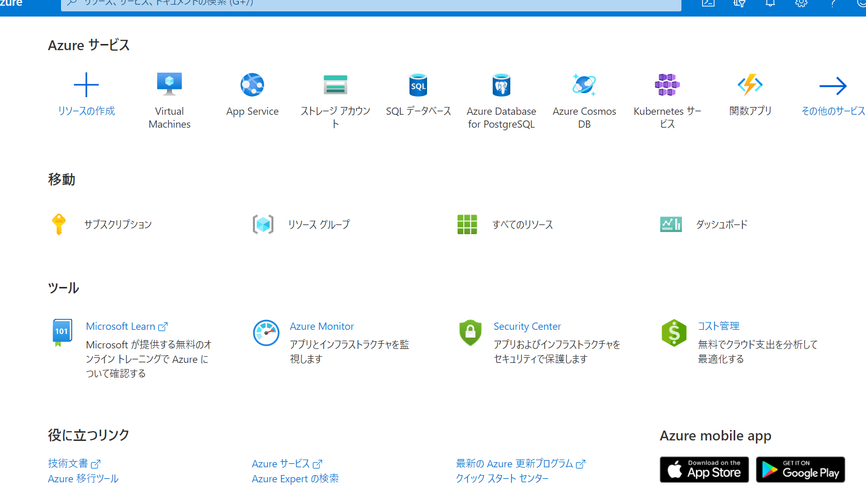Select the ダッシュボード label
Image resolution: width=866 pixels, height=504 pixels.
(x=722, y=224)
